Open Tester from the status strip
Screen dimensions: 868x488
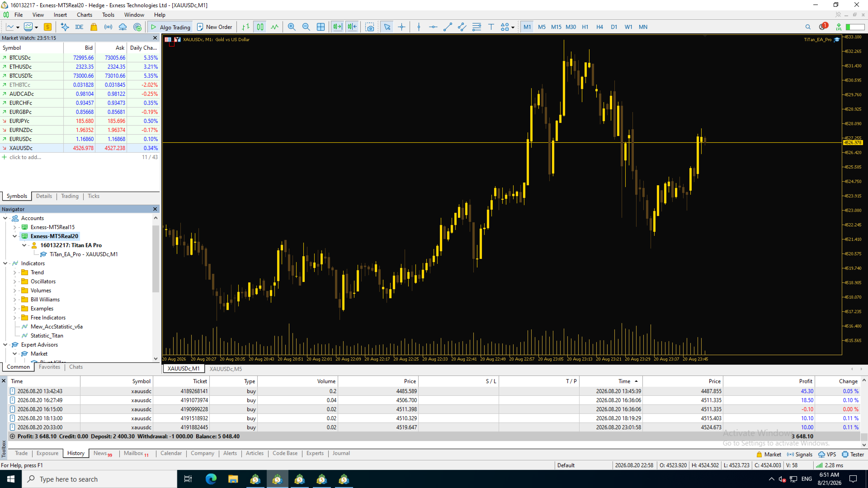pos(853,455)
